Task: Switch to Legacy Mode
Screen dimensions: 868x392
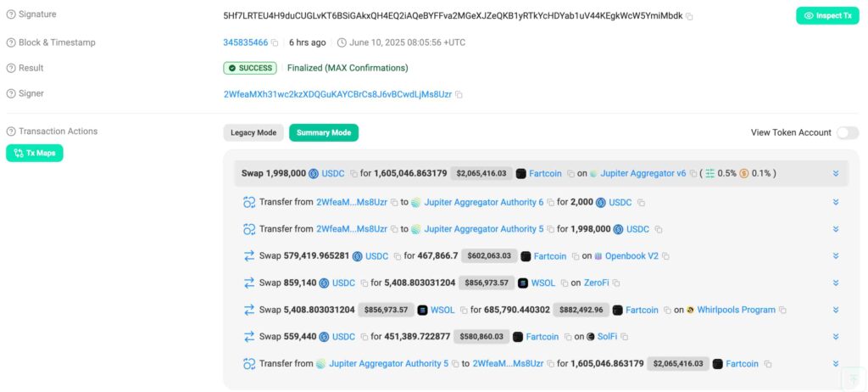Action: coord(253,132)
